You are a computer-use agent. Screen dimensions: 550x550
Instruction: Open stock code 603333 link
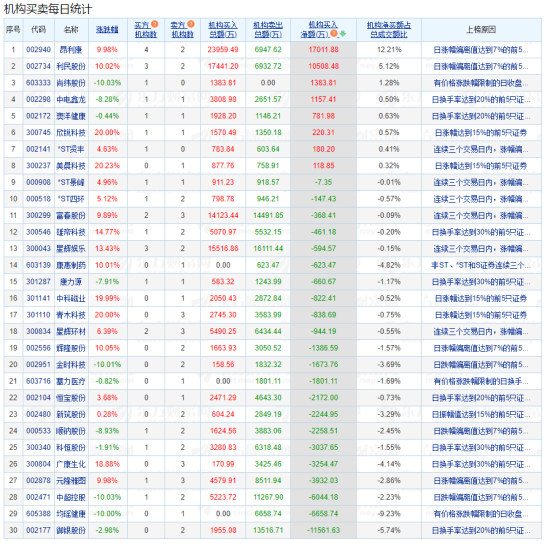pos(39,83)
